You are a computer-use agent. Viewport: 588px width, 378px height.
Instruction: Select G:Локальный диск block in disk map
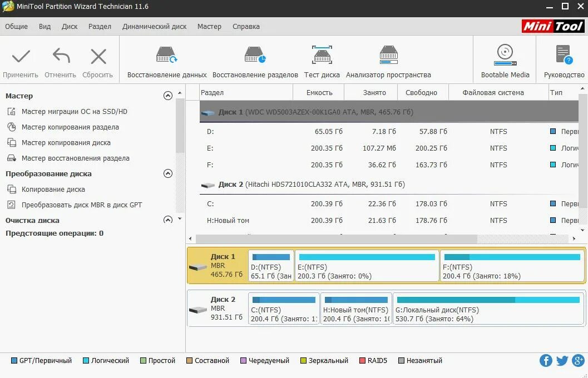488,309
